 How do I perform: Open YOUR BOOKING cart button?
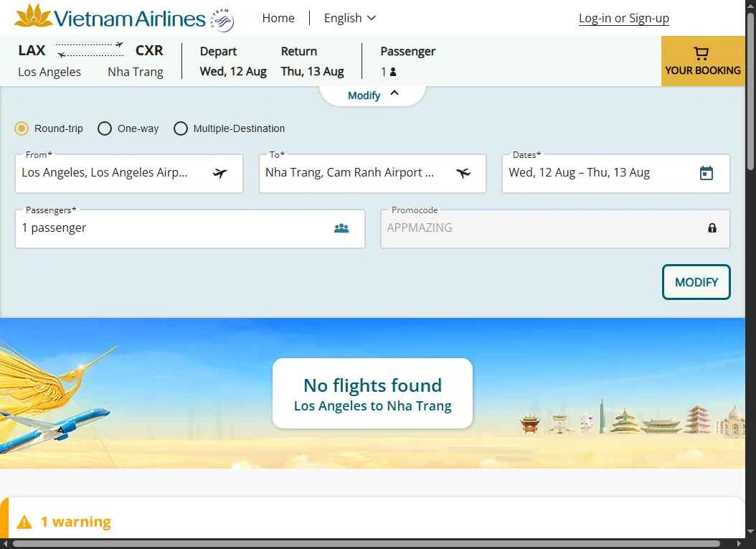(703, 61)
